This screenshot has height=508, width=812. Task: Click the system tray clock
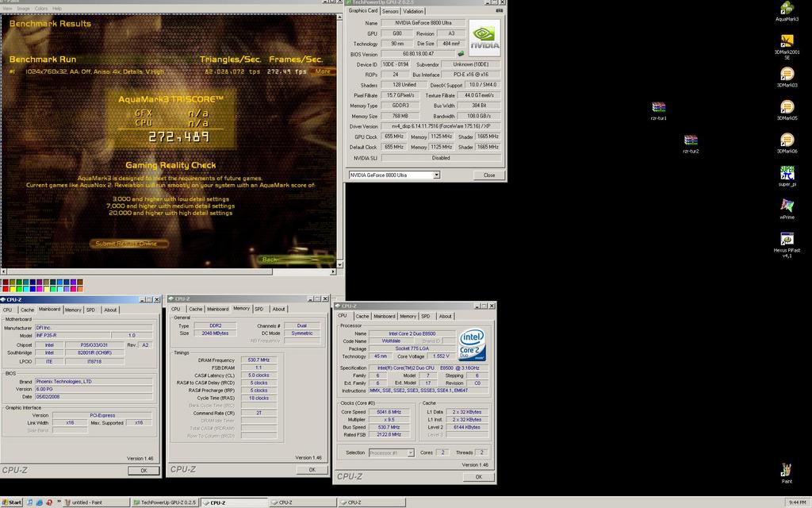tap(797, 502)
